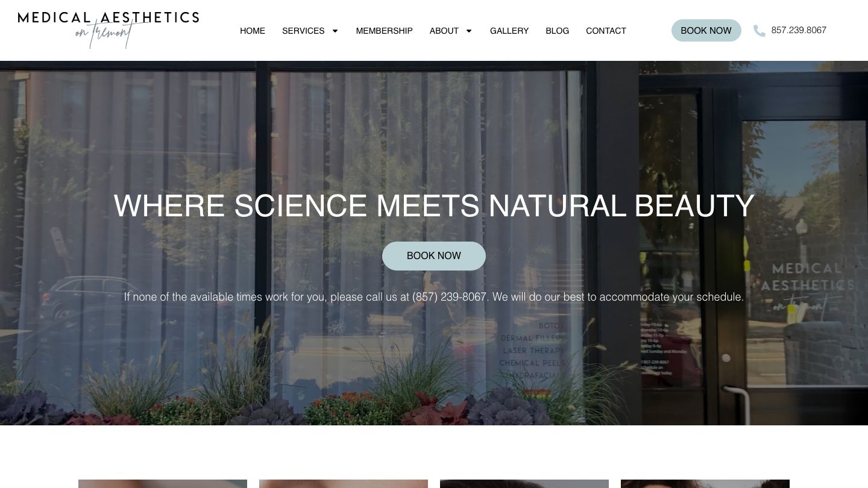Click the third treatment thumbnail below hero
The image size is (868, 488).
(x=524, y=484)
